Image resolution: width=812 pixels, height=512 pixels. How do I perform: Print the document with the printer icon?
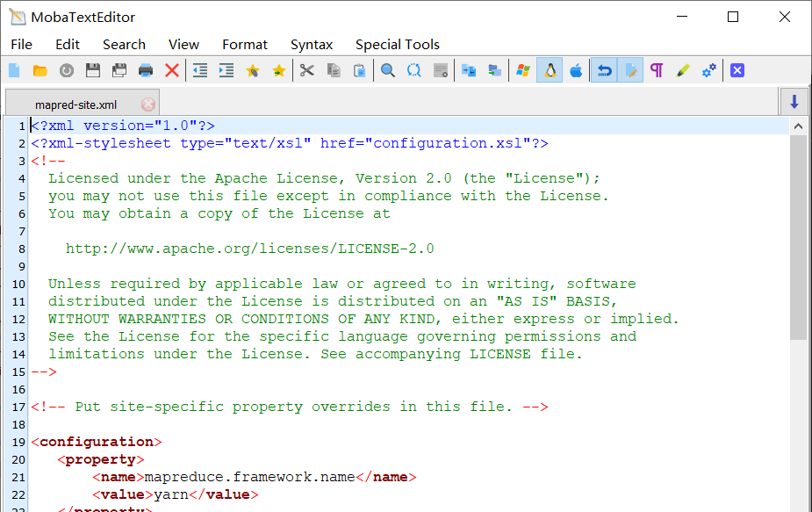[x=146, y=70]
